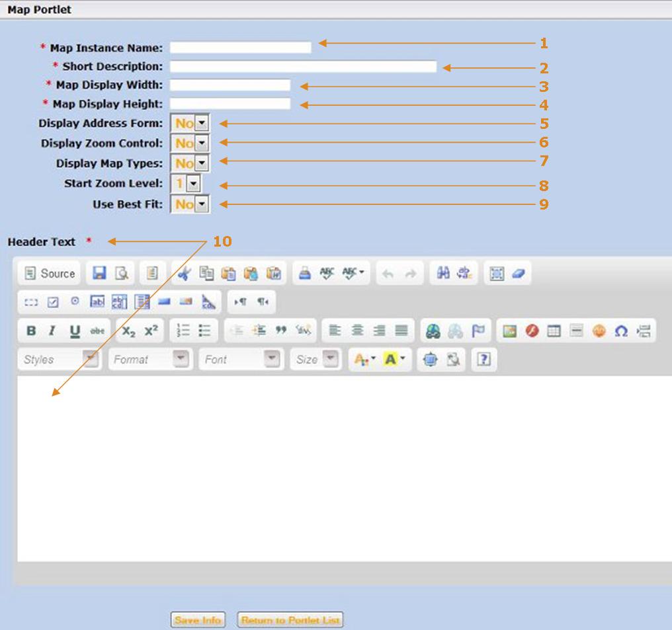Toggle Strikethrough formatting
This screenshot has height=630, width=672.
pyautogui.click(x=97, y=331)
